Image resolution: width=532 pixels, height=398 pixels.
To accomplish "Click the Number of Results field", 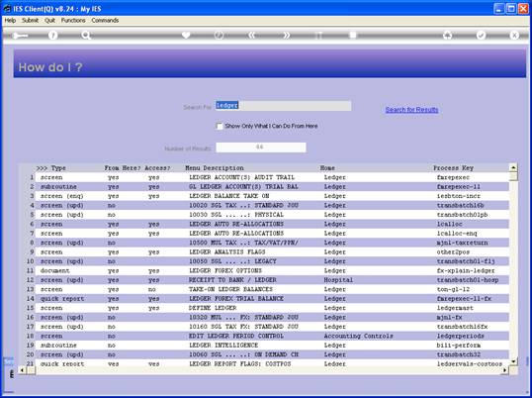I will coord(261,148).
